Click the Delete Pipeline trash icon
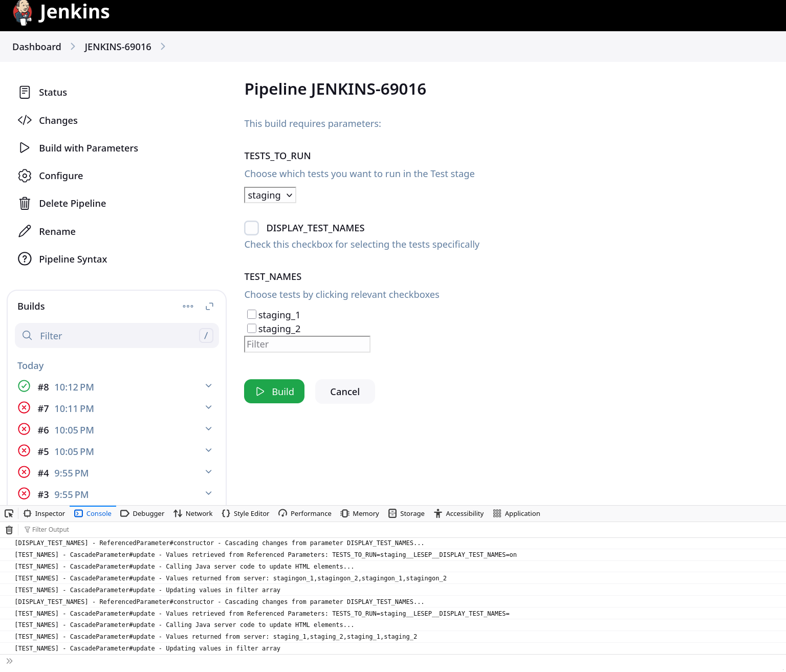Image resolution: width=786 pixels, height=672 pixels. [x=25, y=204]
